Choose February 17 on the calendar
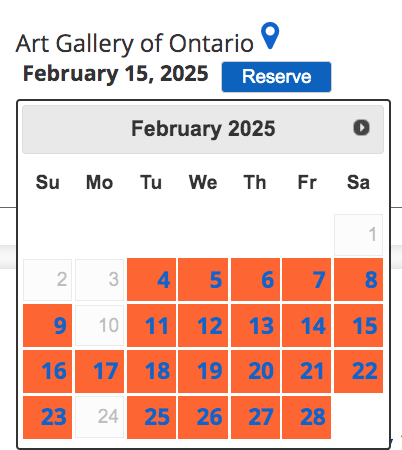This screenshot has height=450, width=402. [x=99, y=371]
